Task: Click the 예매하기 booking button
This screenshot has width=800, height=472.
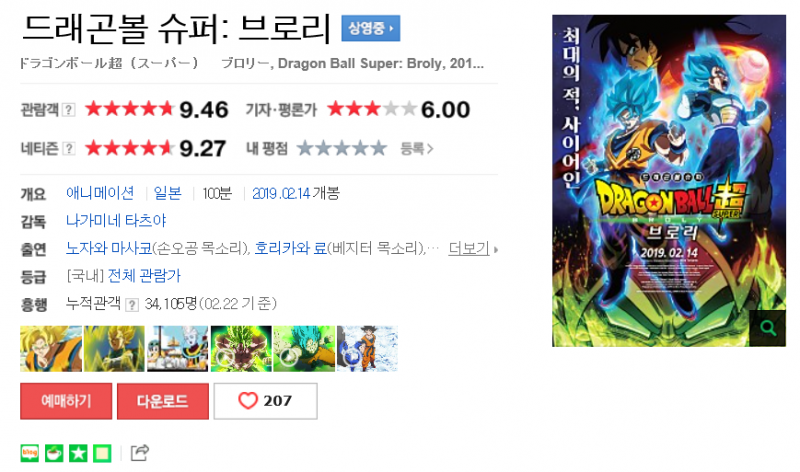Action: point(66,401)
